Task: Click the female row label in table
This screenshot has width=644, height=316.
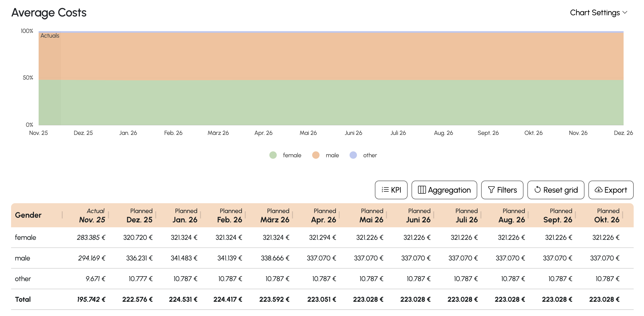Action: pyautogui.click(x=26, y=237)
